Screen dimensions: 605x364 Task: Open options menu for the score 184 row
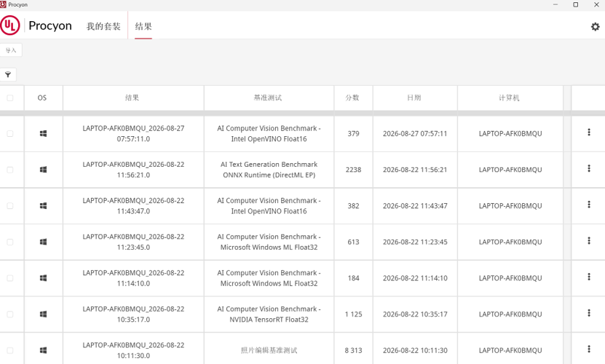click(x=589, y=277)
